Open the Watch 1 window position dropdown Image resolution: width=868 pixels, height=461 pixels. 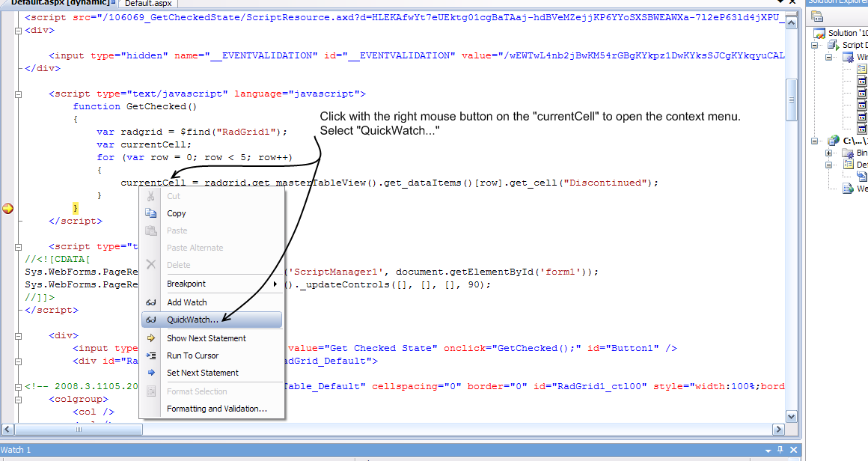tap(768, 451)
